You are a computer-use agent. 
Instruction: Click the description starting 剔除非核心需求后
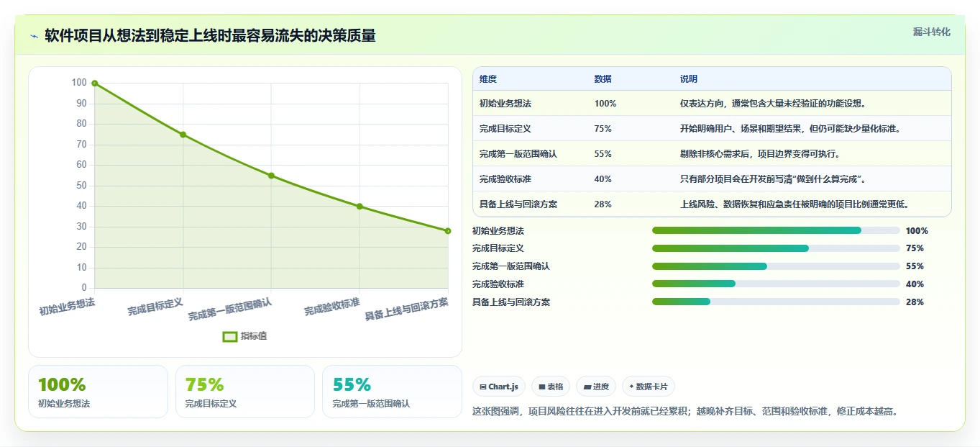[x=760, y=154]
